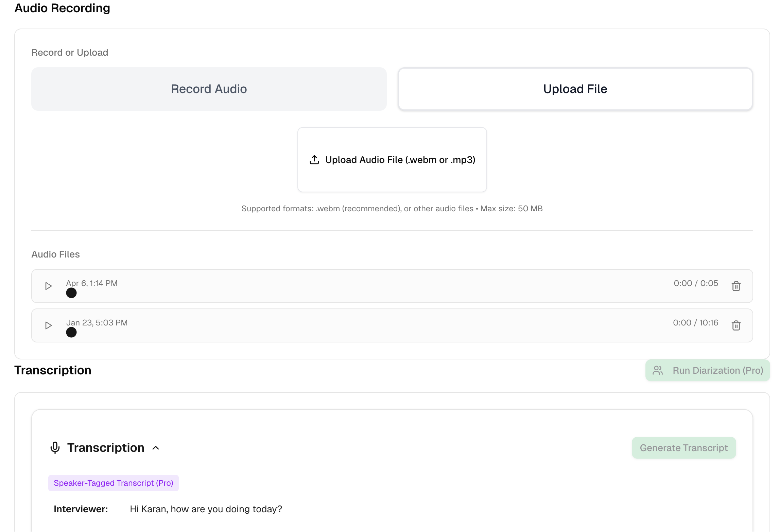Play the Jan 23, 5:03 PM recording
The image size is (779, 532).
pos(48,325)
